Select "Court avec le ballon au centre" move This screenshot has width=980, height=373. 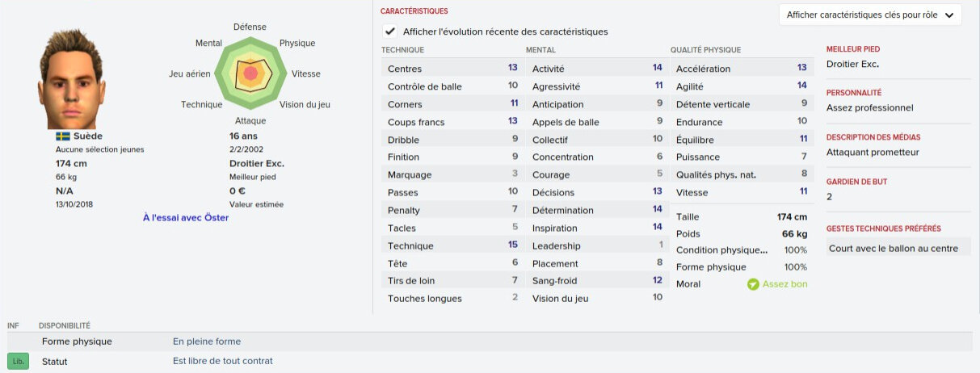893,249
